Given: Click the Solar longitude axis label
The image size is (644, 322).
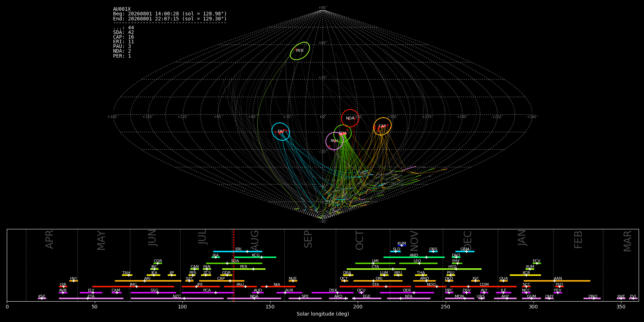Looking at the screenshot, I should (x=323, y=314).
